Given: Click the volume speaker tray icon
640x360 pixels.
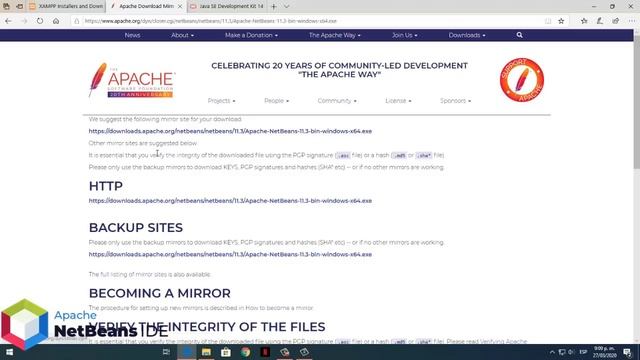Looking at the screenshot, I should [x=571, y=352].
